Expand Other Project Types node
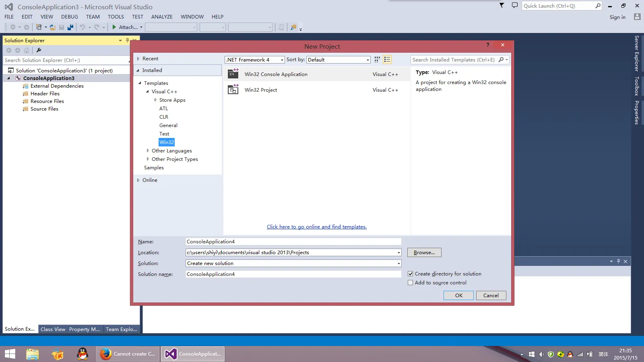644x362 pixels. (x=148, y=159)
